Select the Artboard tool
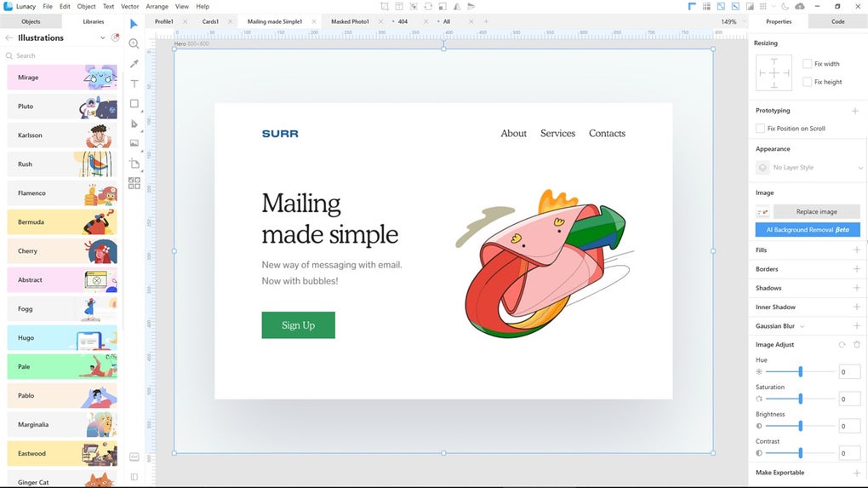 [x=134, y=164]
